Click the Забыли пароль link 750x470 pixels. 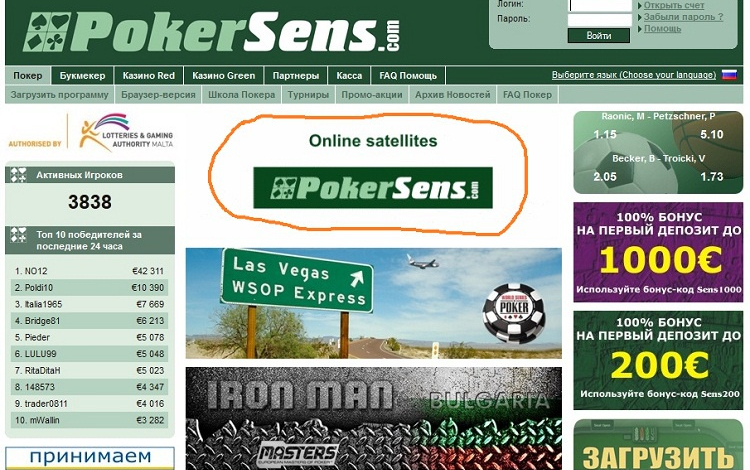click(x=683, y=17)
